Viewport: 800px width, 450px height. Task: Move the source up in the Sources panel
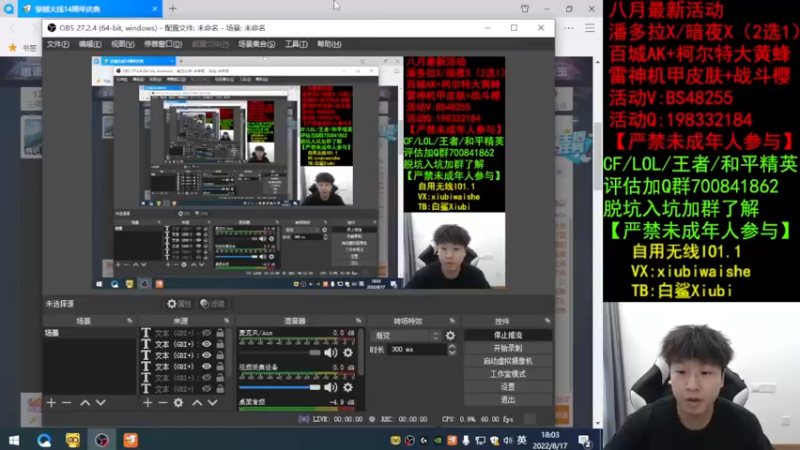click(x=197, y=403)
